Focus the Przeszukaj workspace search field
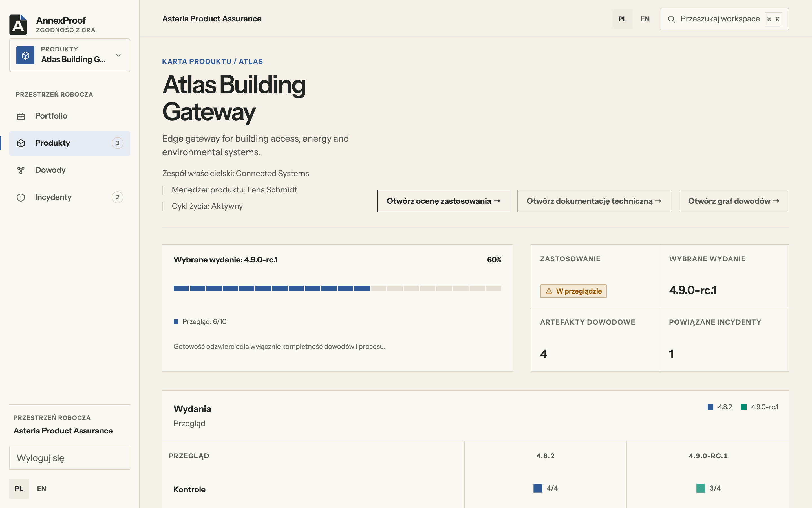Screen dimensions: 812x508 pyautogui.click(x=724, y=19)
